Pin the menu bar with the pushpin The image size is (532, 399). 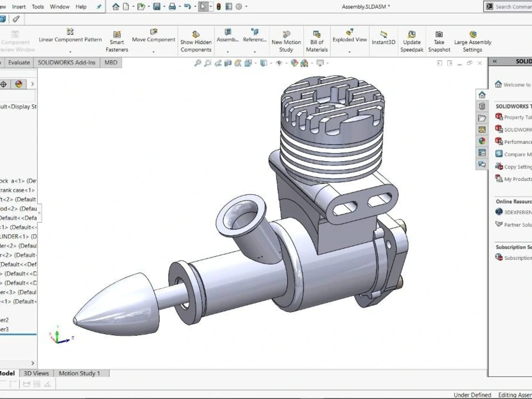pyautogui.click(x=98, y=7)
